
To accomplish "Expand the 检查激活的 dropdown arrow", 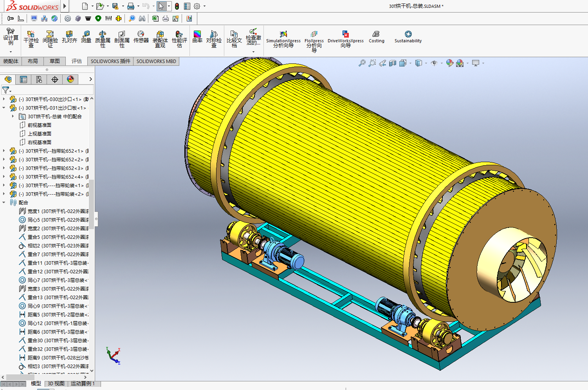I will coord(253,52).
